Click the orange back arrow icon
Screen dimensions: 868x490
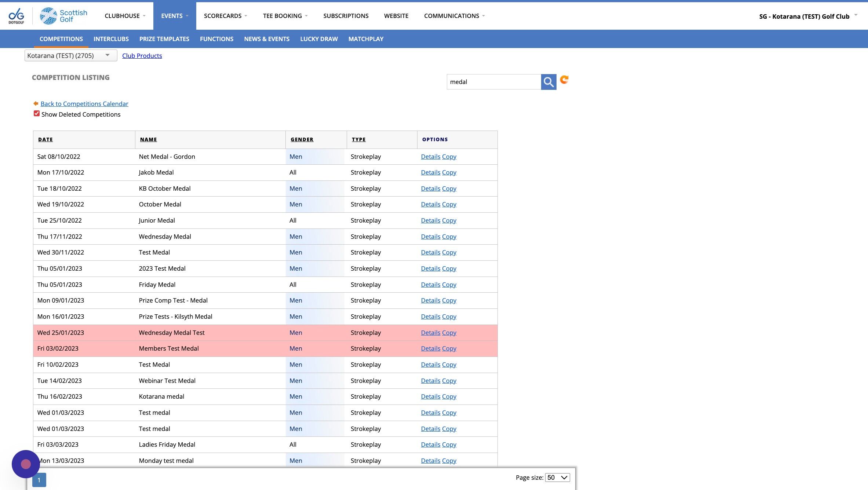tap(36, 104)
